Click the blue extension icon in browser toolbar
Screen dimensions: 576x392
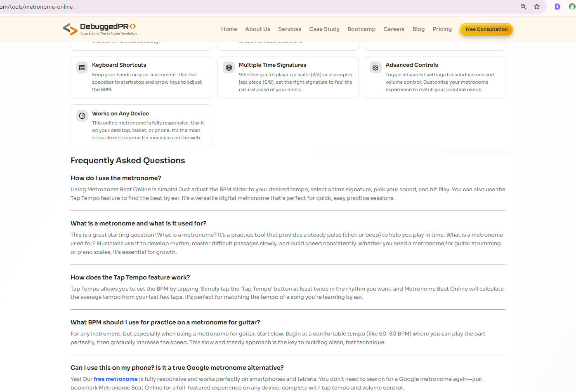click(557, 7)
